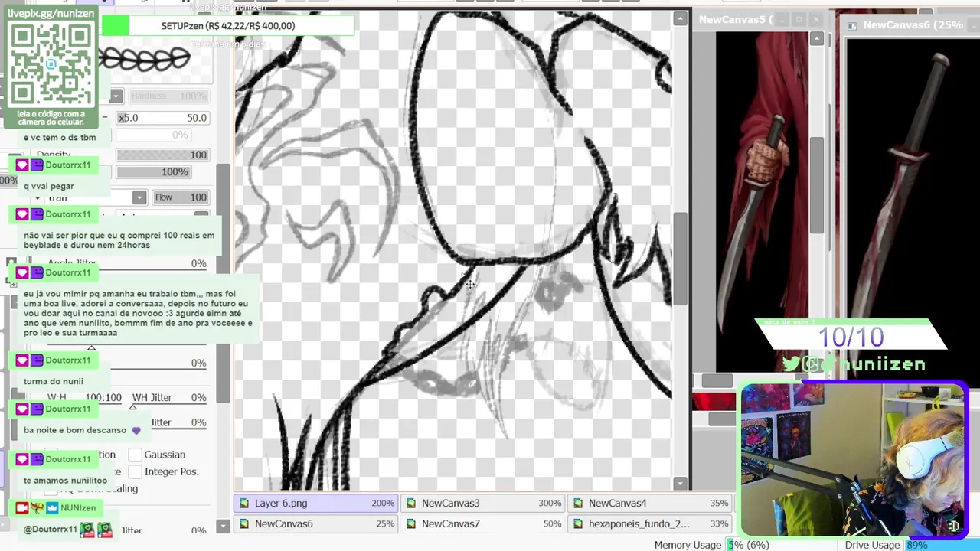
Task: Click the NewCanvas5 window scroll-up arrow
Action: 817,38
